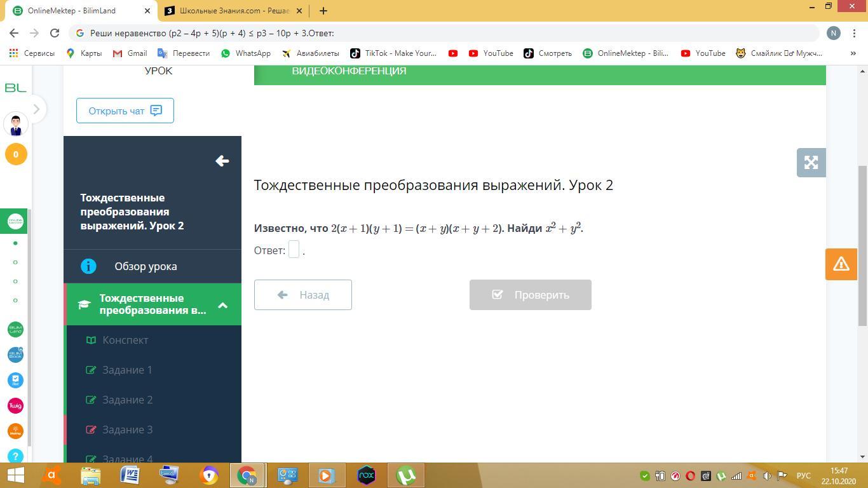The width and height of the screenshot is (868, 488).
Task: Open the Перевести bookmark
Action: (184, 53)
